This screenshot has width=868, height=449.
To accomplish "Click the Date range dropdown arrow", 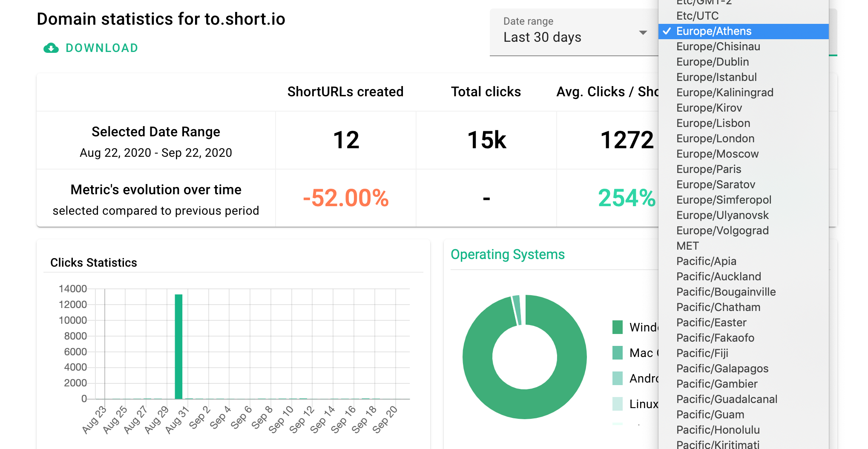I will pyautogui.click(x=643, y=33).
